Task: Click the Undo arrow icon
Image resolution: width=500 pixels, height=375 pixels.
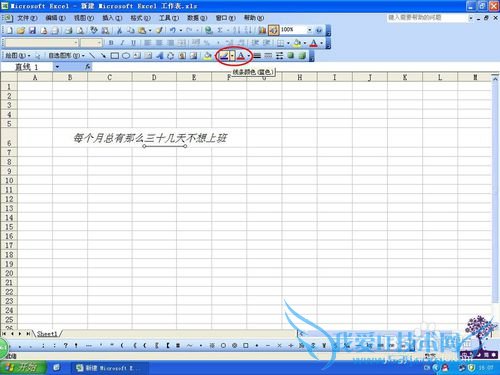Action: click(x=173, y=30)
